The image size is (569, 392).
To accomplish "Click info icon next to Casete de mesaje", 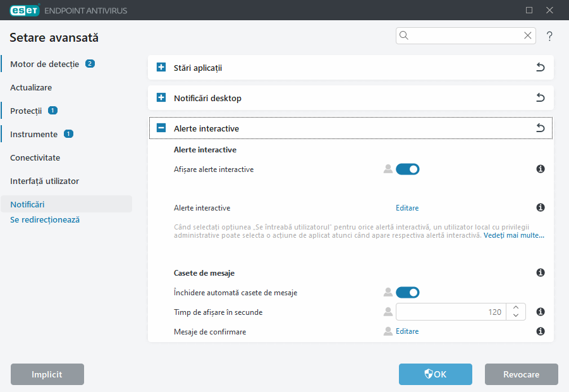I will [541, 273].
